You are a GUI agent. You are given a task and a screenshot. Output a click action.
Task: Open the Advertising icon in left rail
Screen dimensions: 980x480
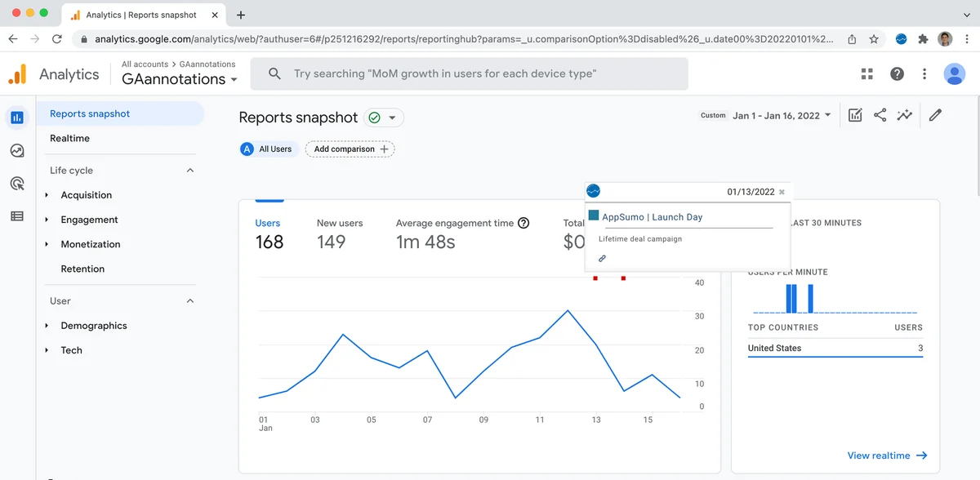(17, 184)
